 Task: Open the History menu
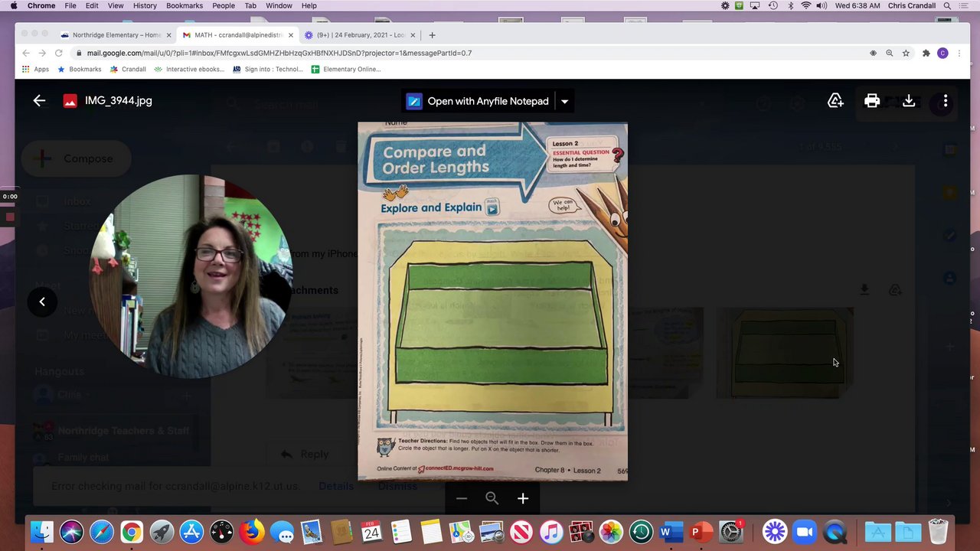[x=145, y=5]
